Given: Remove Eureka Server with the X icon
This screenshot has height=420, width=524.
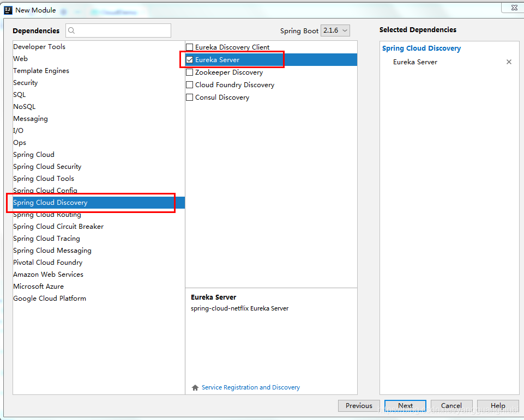Looking at the screenshot, I should click(509, 62).
